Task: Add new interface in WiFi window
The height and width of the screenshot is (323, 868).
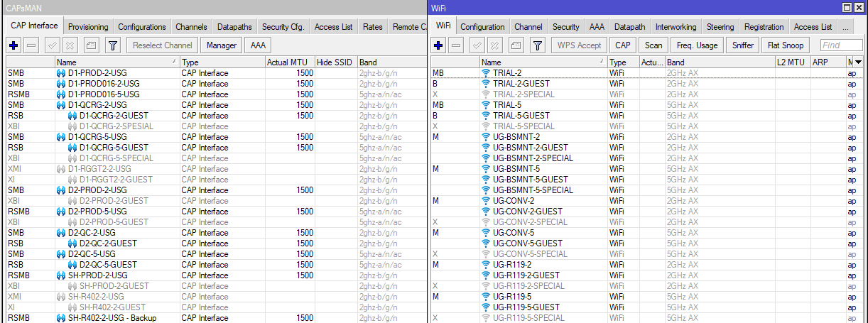Action: 439,45
